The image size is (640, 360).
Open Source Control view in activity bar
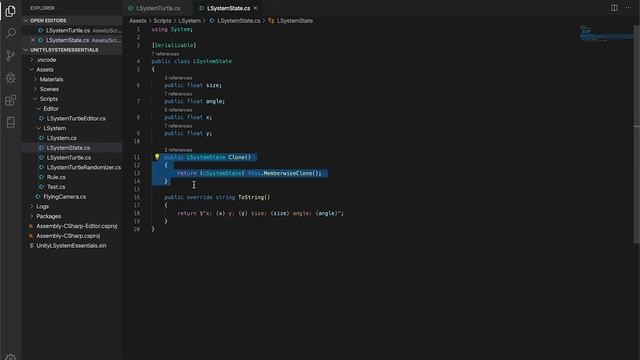click(x=11, y=56)
